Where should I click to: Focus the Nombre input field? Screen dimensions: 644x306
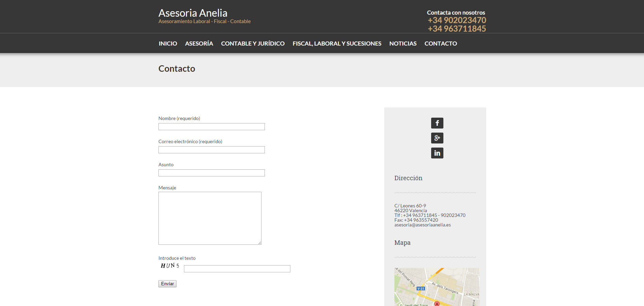tap(211, 127)
